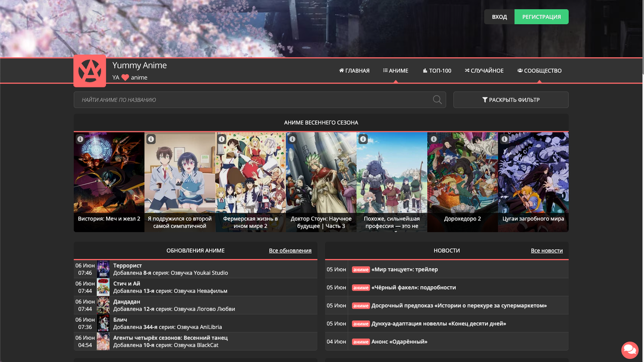Go to the Главная menu item
644x362 pixels.
[354, 70]
